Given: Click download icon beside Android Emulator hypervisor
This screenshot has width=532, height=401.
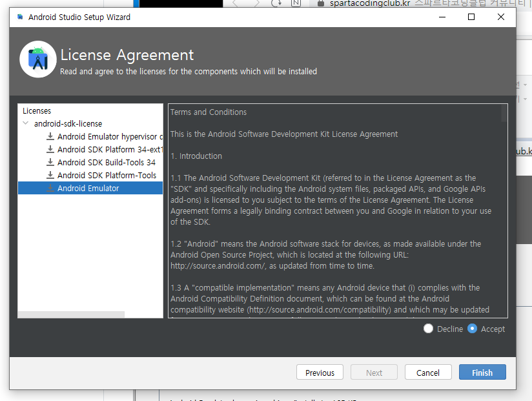Looking at the screenshot, I should pos(50,136).
